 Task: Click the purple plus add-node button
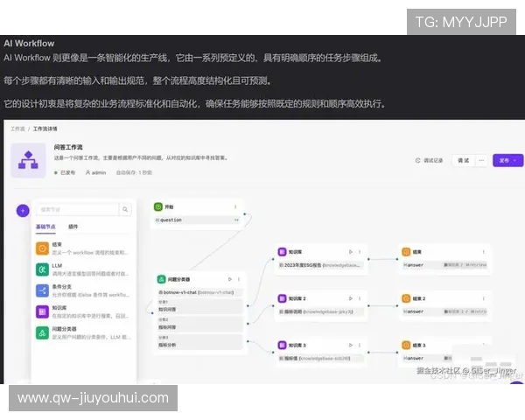click(23, 211)
